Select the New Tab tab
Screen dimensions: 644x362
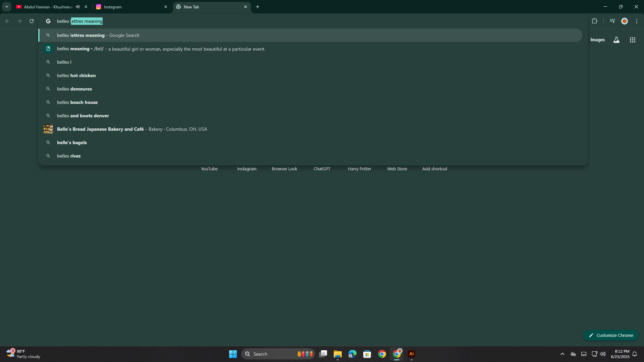[x=212, y=7]
